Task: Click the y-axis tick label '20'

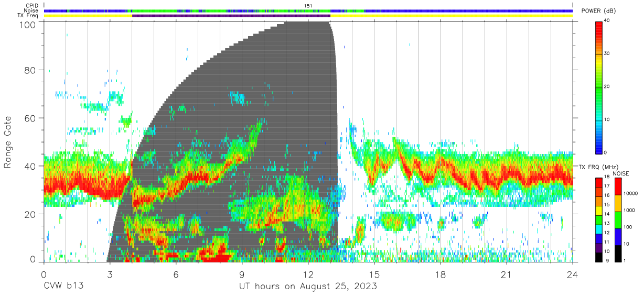Action: click(31, 214)
